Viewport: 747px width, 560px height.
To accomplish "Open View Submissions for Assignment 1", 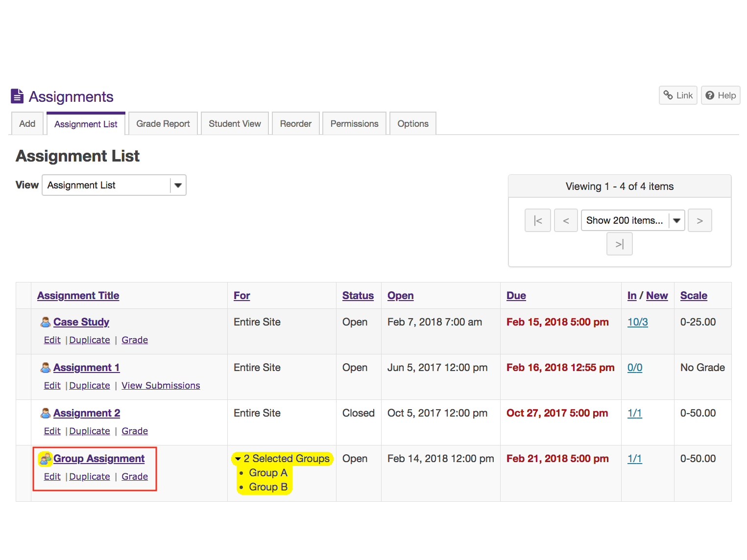I will [161, 386].
